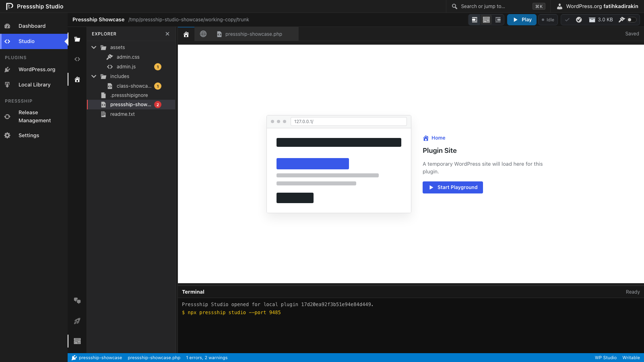644x362 pixels.
Task: Select the terminal panel layout icon
Action: [x=486, y=20]
